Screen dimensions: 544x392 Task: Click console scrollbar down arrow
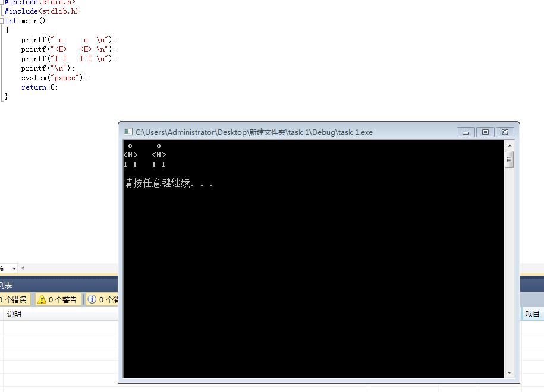click(510, 372)
